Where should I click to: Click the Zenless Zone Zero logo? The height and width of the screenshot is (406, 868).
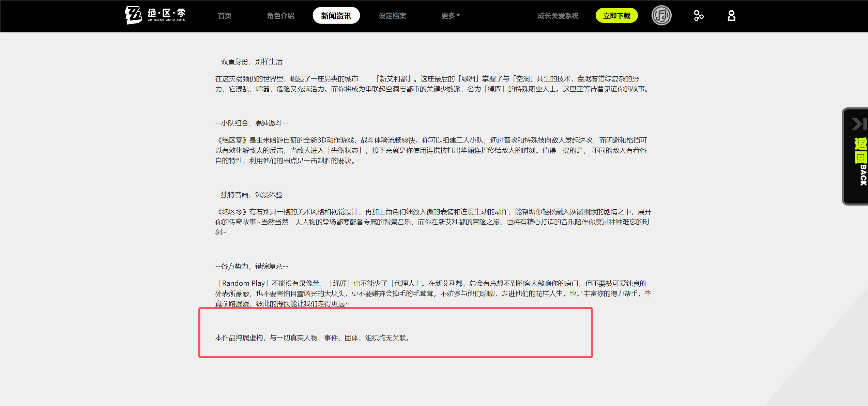(x=155, y=15)
